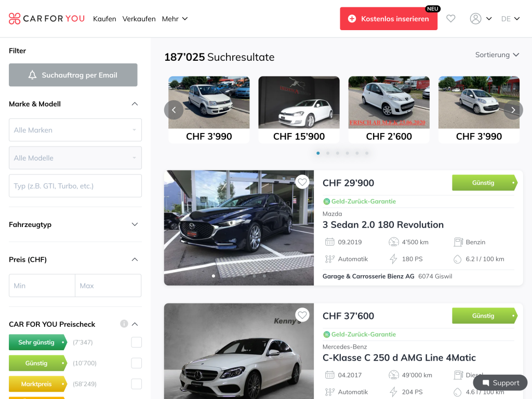Viewport: 532px width, 399px height.
Task: Select the Sehr günstig price tag
Action: click(38, 342)
